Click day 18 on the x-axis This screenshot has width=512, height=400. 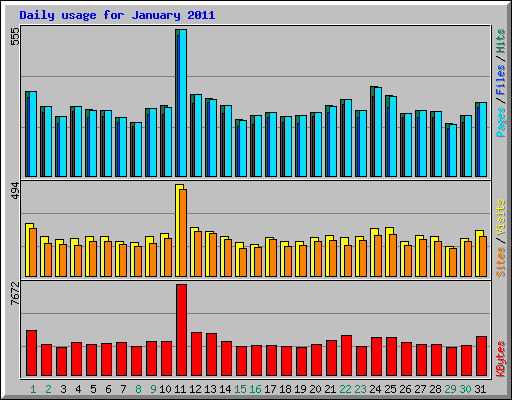285,389
